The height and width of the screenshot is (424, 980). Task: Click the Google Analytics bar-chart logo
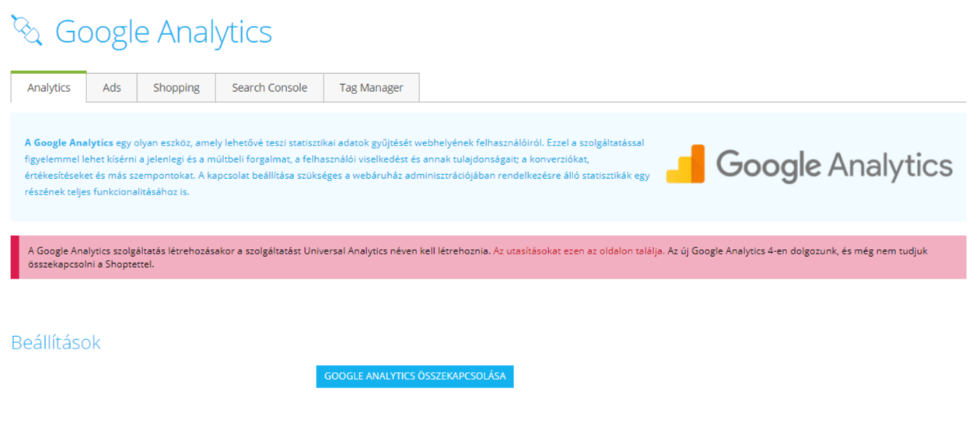[x=685, y=164]
